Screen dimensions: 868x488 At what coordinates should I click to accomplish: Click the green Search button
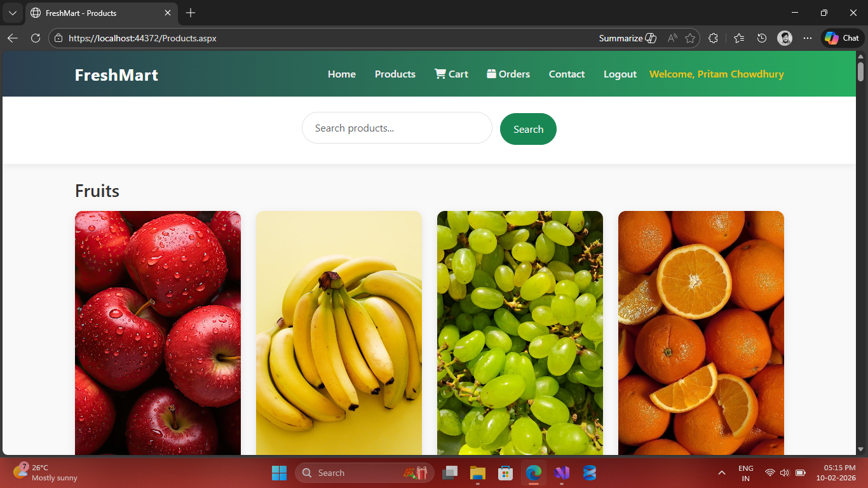[528, 129]
